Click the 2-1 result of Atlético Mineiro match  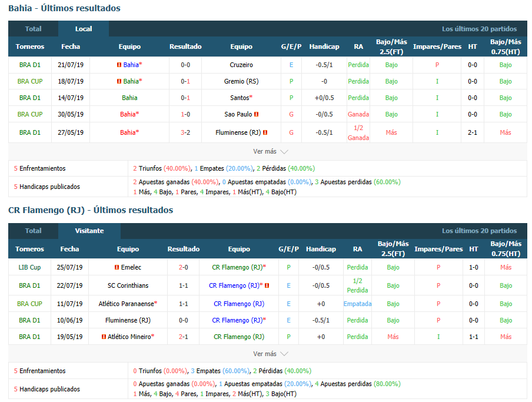[183, 337]
